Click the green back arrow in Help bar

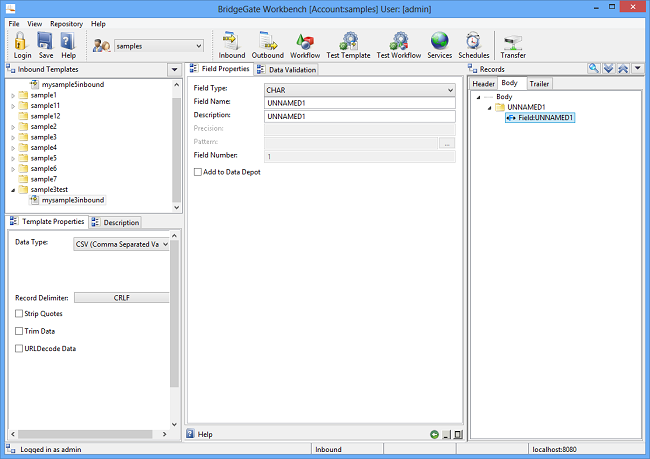coord(434,435)
